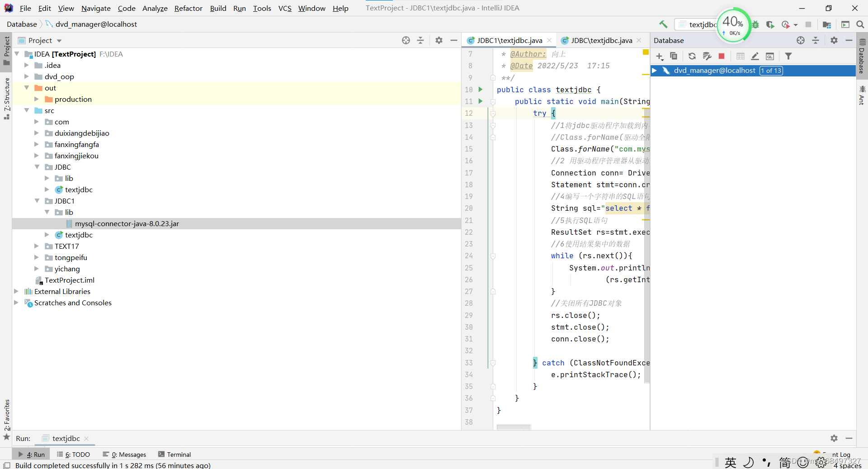Click Database breadcrumb in navigation bar
Image resolution: width=868 pixels, height=469 pixels.
coord(22,24)
